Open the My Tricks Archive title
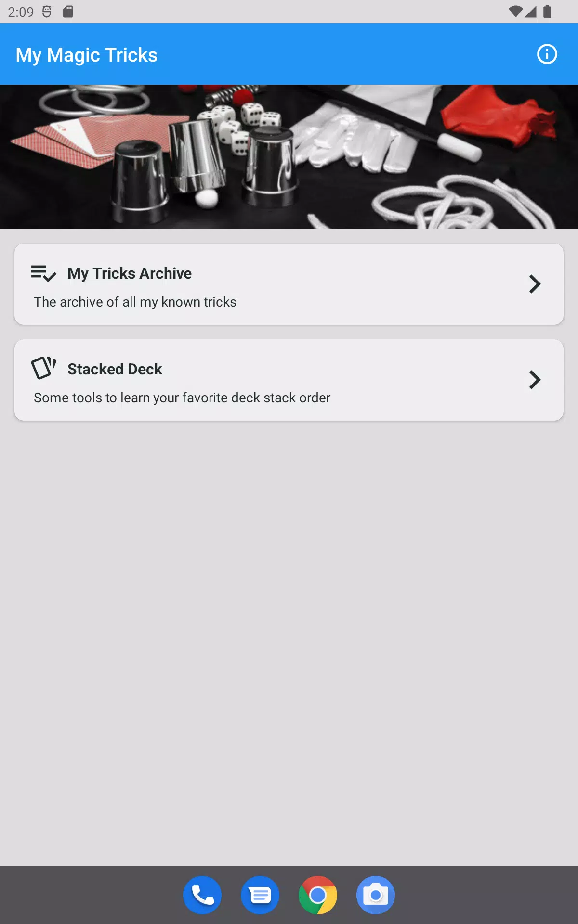 click(130, 273)
